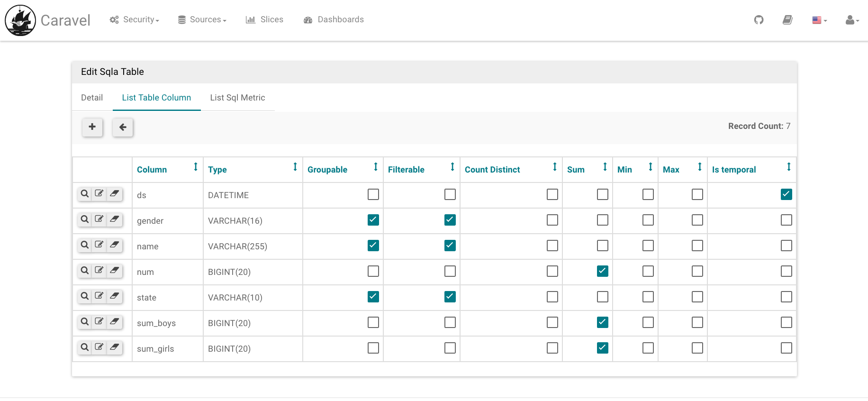Open the Slices page
Screen dimensions: 868x401
click(264, 20)
